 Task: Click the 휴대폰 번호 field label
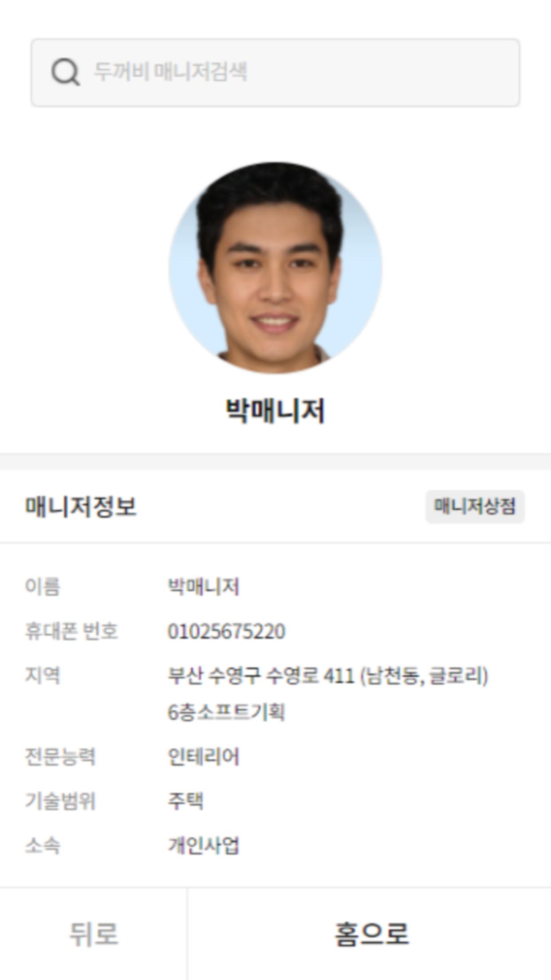click(71, 631)
